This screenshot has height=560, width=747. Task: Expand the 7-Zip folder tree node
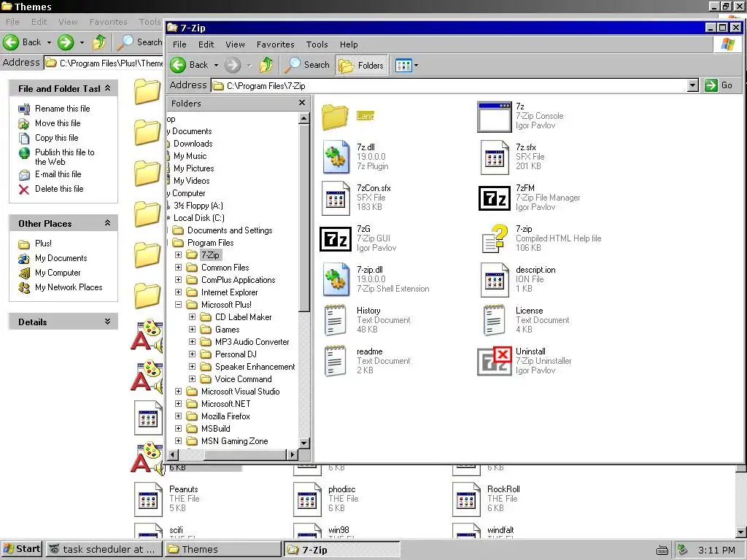click(178, 255)
